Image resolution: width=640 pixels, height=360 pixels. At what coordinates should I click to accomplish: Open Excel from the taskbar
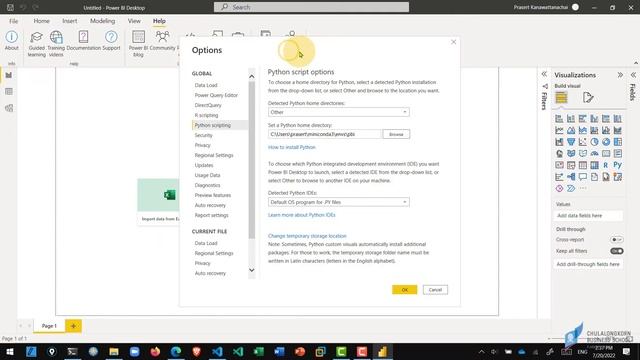[258, 351]
